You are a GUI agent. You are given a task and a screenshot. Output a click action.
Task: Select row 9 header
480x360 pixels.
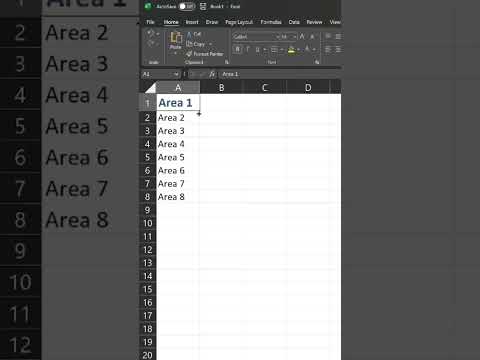click(148, 210)
